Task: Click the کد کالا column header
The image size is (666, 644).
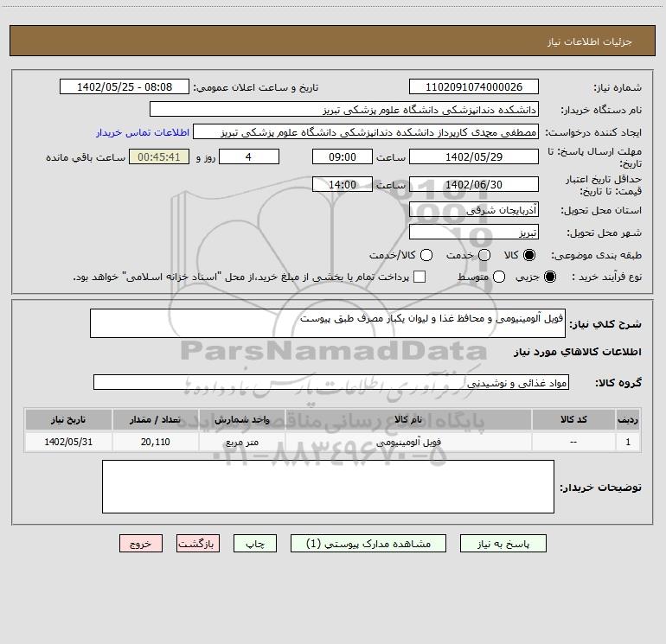Action: coord(573,419)
